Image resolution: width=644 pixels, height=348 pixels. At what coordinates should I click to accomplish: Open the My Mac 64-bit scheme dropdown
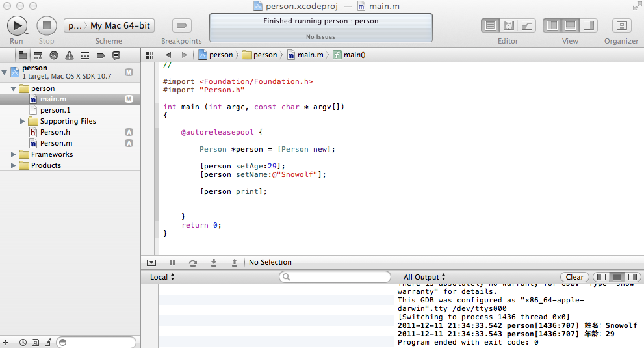click(x=120, y=25)
